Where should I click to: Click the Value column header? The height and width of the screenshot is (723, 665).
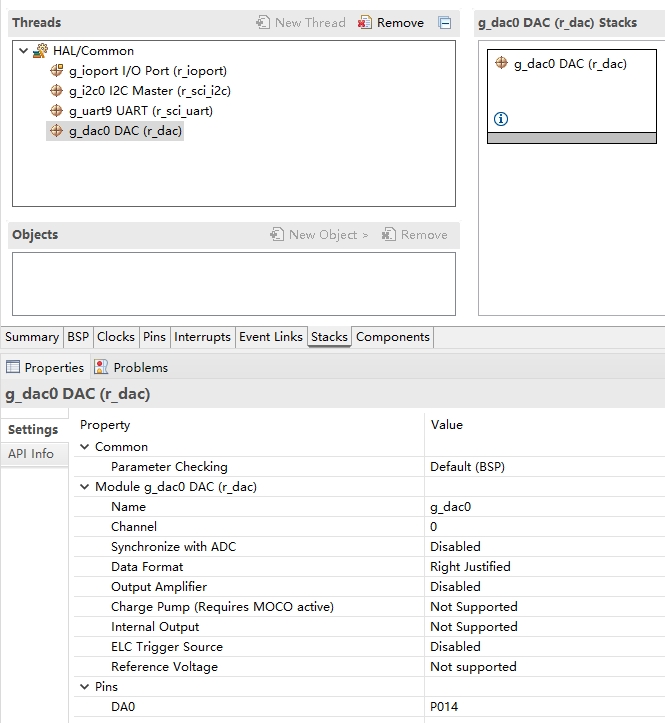point(446,425)
